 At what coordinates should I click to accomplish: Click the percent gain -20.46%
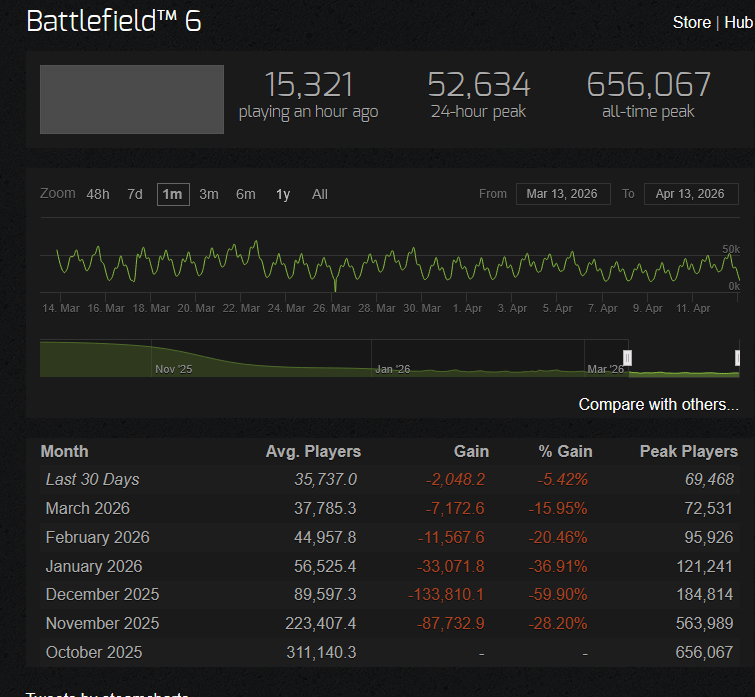click(x=558, y=537)
